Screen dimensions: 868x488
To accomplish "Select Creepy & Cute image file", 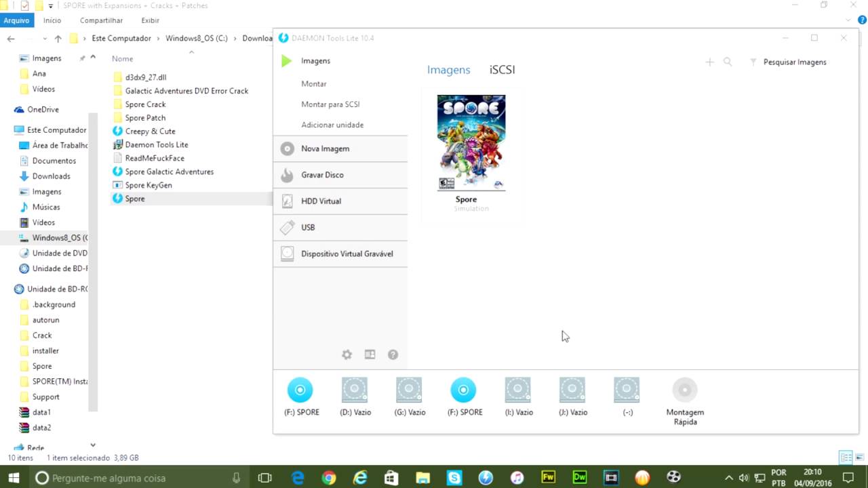I will [150, 131].
